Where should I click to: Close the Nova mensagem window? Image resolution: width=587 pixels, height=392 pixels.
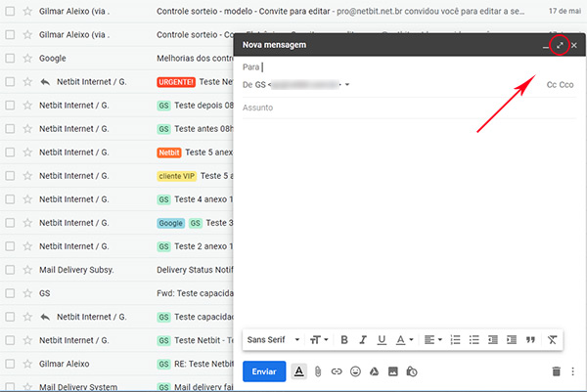(574, 45)
